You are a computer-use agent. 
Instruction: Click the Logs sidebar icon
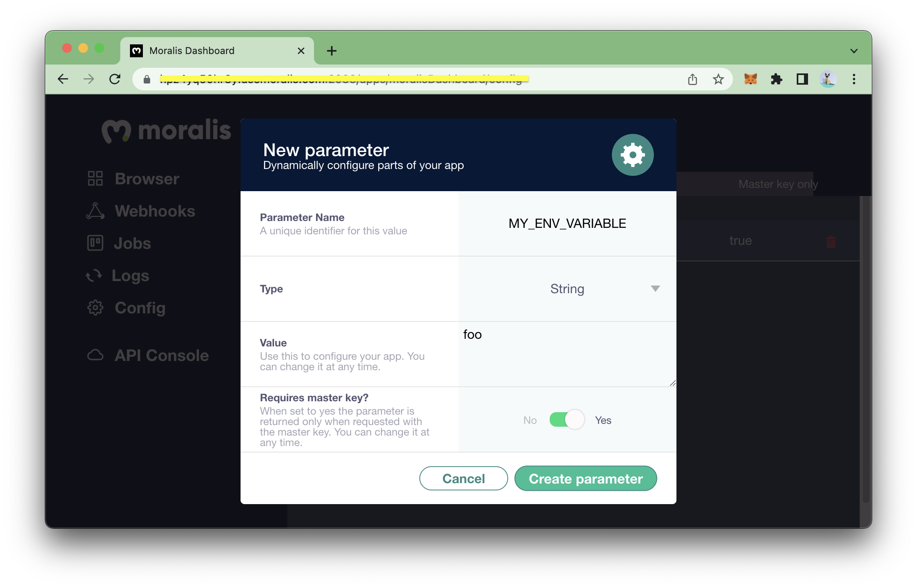[x=96, y=275]
